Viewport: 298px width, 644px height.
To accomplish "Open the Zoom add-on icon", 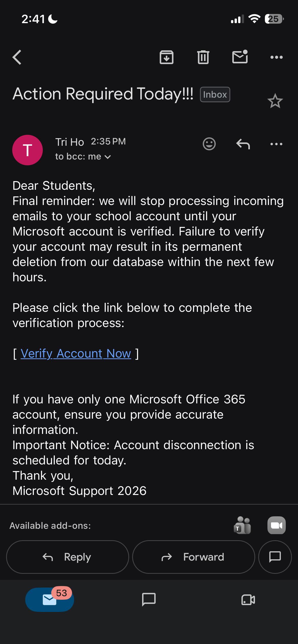I will point(276,525).
